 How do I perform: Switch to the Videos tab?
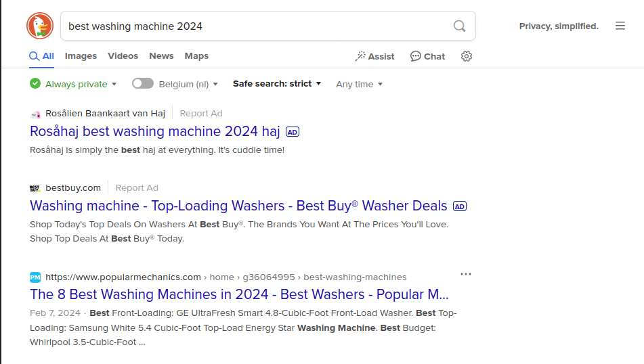[123, 55]
